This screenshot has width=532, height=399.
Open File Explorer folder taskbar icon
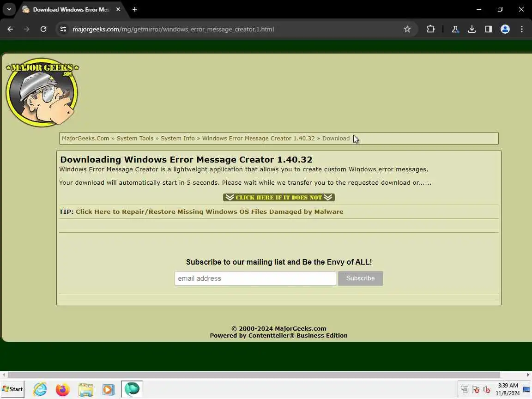pyautogui.click(x=85, y=389)
